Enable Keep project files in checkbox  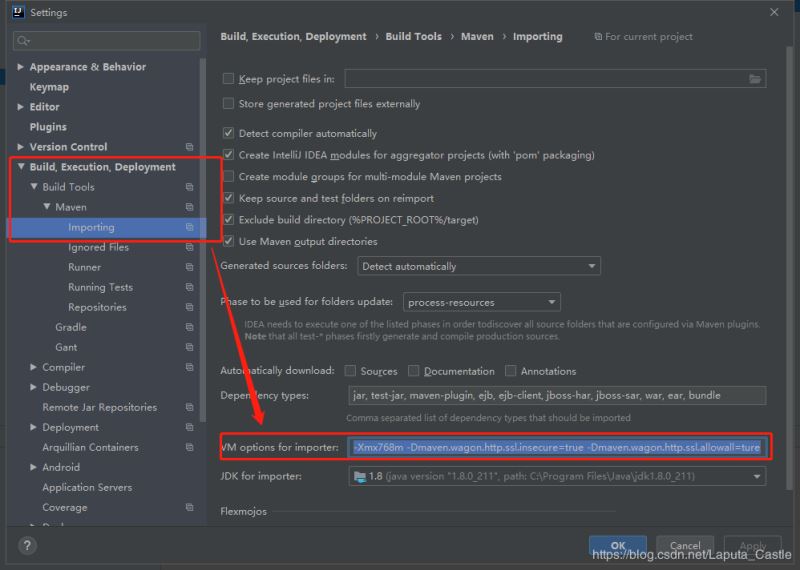[228, 79]
